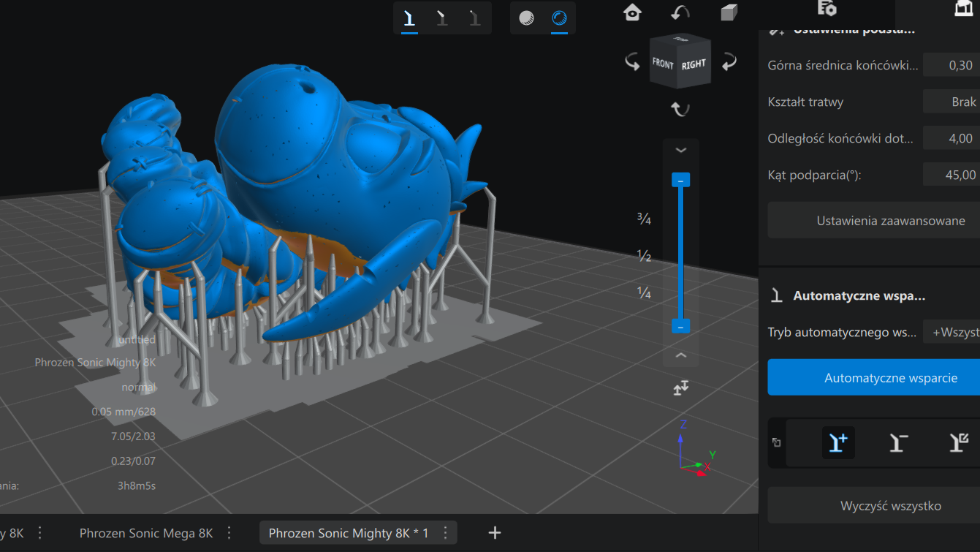Click printer name Phrozen Sonic Mighty 8K overlay
Image resolution: width=980 pixels, height=552 pixels.
[95, 363]
